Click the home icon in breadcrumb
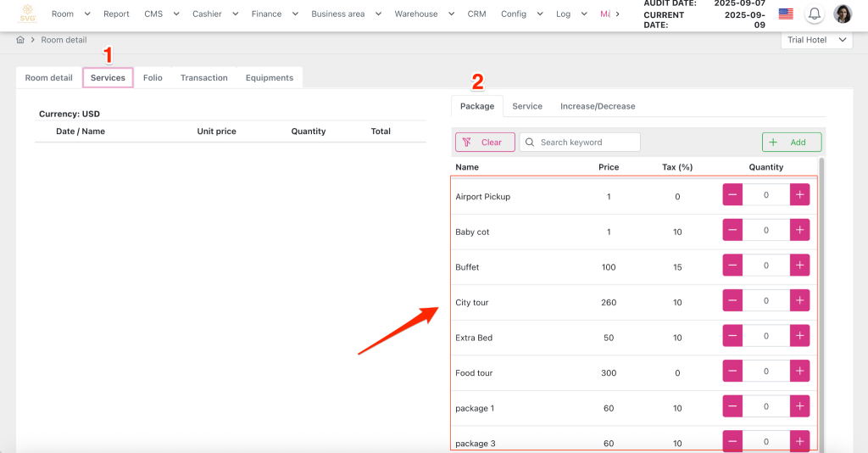 click(x=20, y=40)
